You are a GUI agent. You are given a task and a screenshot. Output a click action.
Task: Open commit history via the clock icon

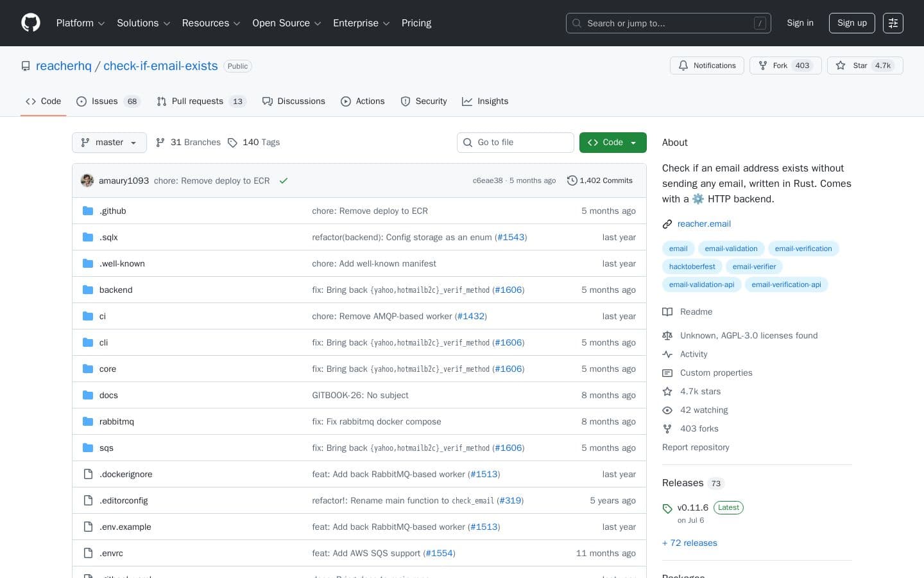click(x=572, y=180)
